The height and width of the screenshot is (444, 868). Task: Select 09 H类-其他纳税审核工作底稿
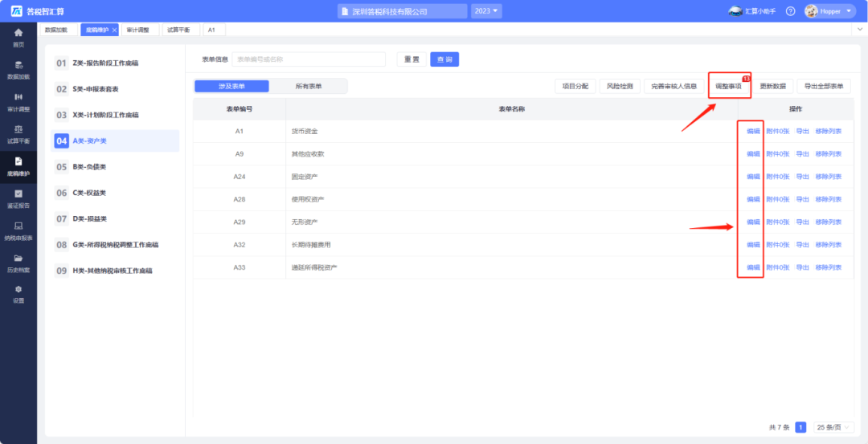click(115, 271)
